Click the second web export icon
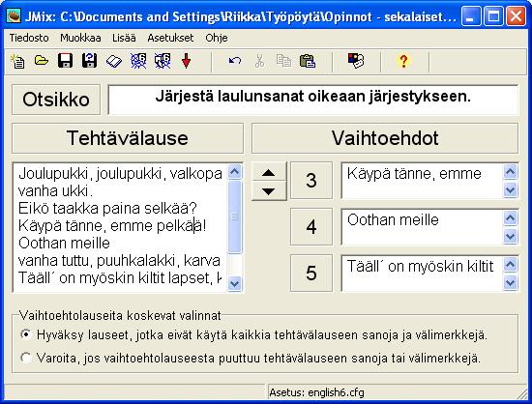532x404 pixels. tap(163, 61)
